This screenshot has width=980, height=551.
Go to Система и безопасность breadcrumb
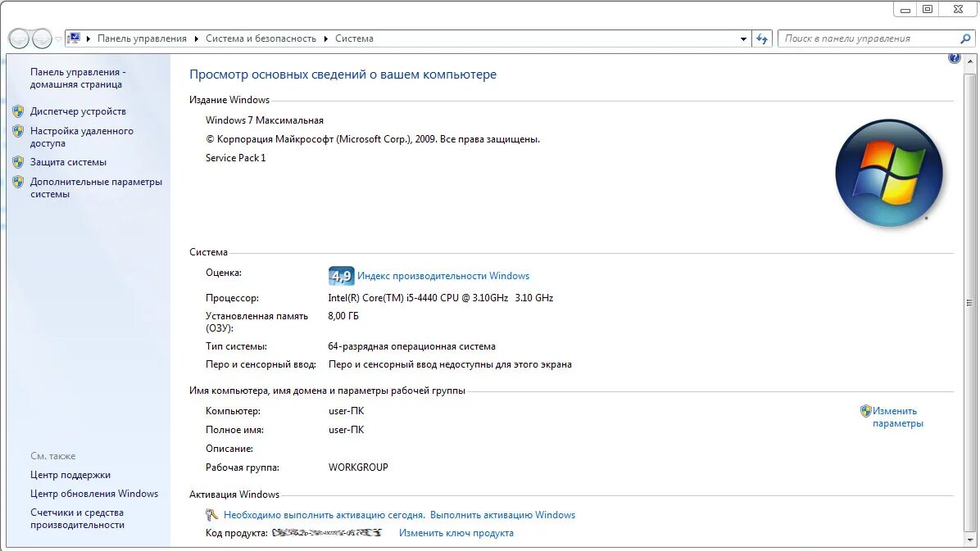click(261, 38)
